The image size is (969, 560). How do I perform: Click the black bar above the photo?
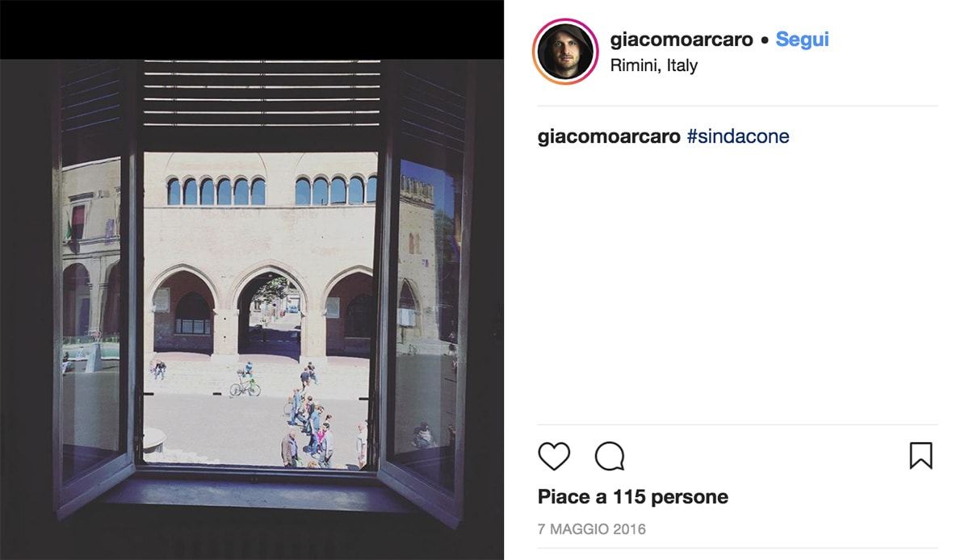[x=252, y=30]
